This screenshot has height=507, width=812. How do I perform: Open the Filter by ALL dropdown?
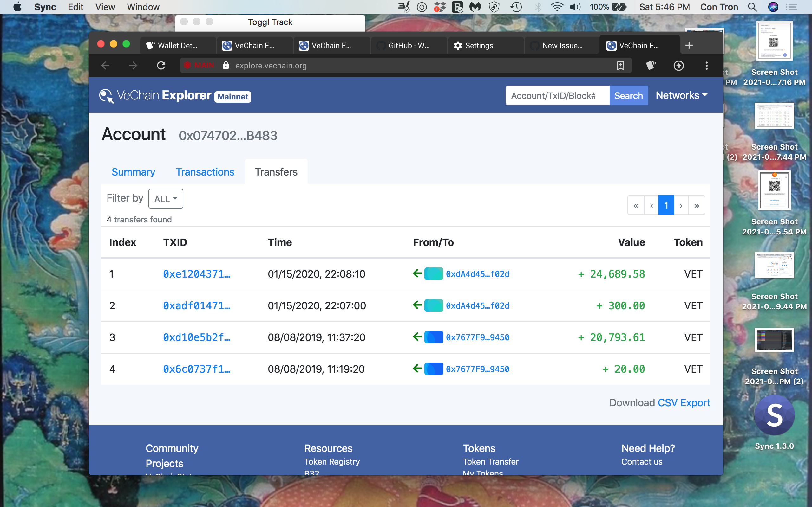point(166,198)
